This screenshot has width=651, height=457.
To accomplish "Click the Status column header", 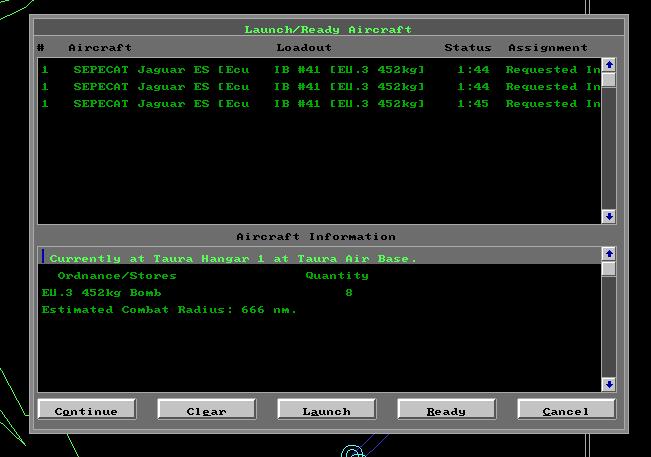I will coord(468,48).
